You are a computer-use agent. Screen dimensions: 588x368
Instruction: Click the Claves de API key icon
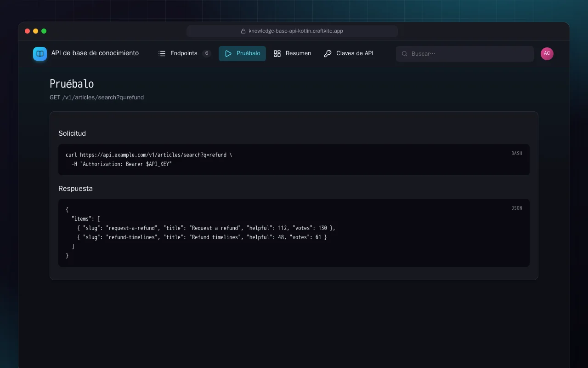(x=328, y=53)
